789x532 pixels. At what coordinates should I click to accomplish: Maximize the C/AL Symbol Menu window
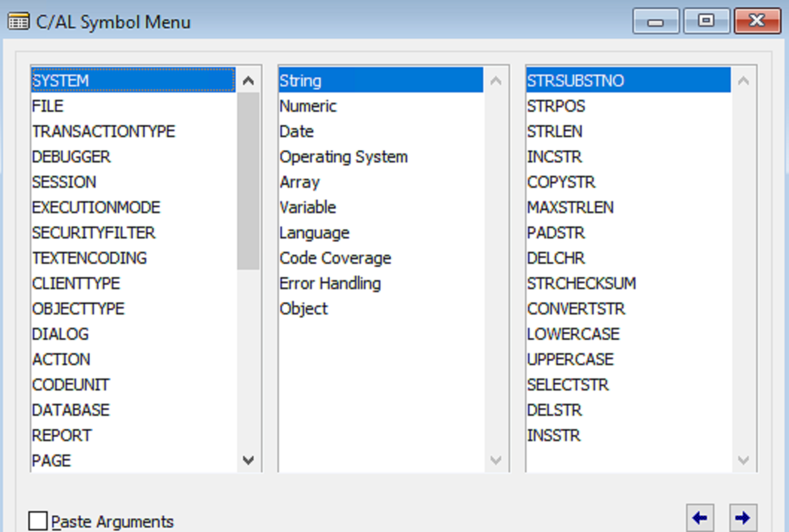706,21
